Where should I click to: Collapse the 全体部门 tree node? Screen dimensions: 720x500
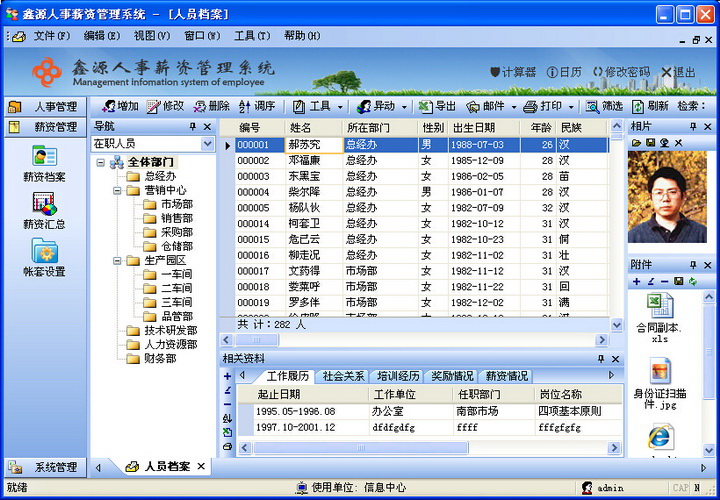click(101, 162)
